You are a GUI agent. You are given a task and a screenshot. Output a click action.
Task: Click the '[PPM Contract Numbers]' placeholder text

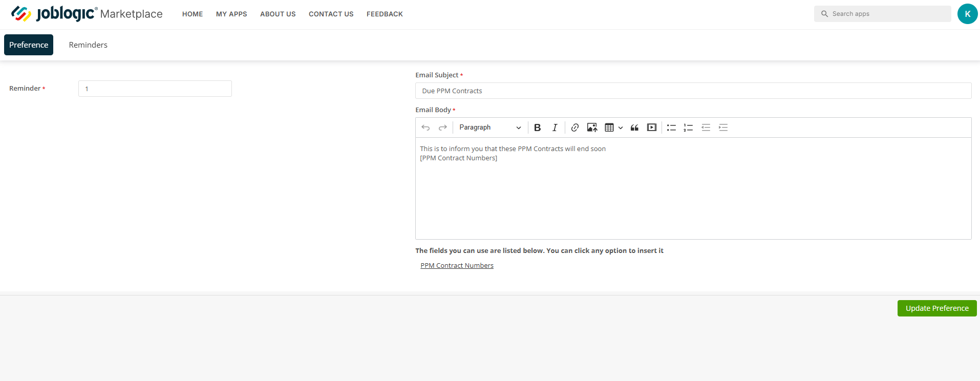(x=459, y=158)
